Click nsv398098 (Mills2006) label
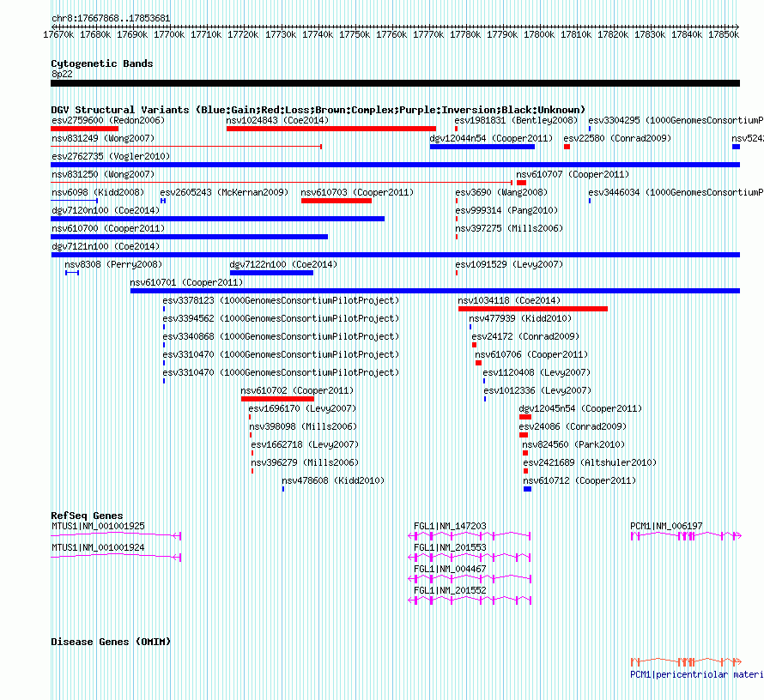The width and height of the screenshot is (764, 700). click(x=303, y=426)
